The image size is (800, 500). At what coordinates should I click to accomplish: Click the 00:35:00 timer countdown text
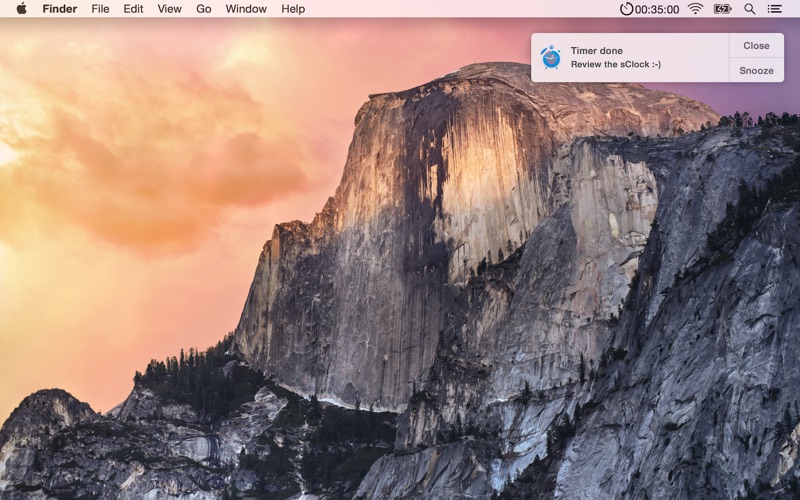[x=657, y=9]
